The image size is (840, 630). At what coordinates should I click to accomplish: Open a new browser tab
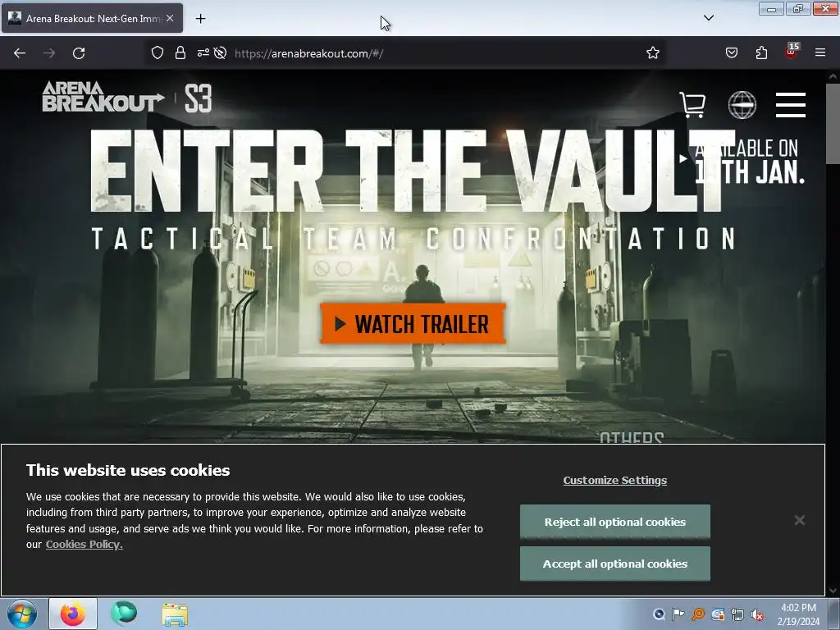(x=200, y=19)
